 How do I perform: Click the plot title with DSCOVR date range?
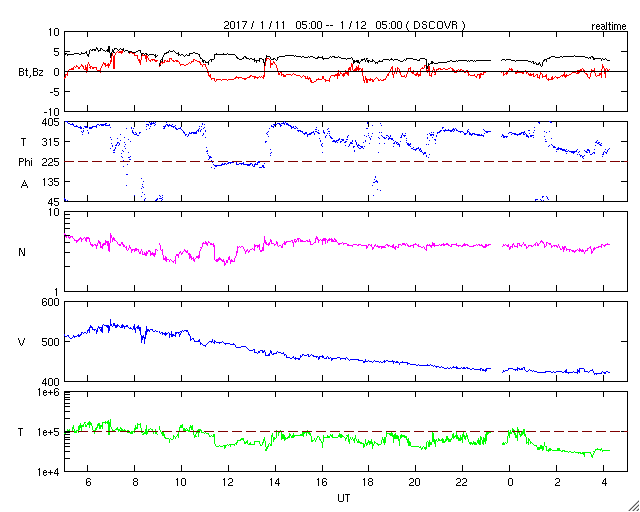point(344,25)
